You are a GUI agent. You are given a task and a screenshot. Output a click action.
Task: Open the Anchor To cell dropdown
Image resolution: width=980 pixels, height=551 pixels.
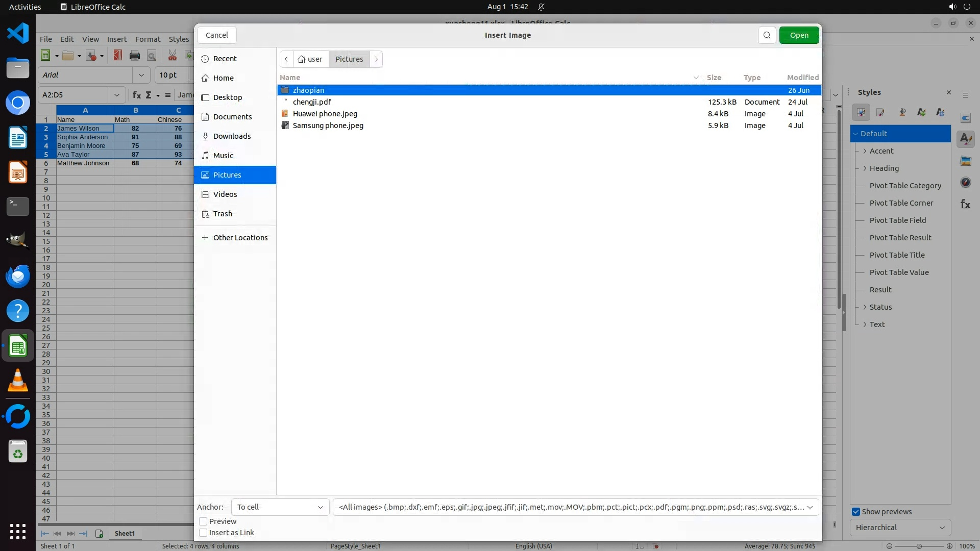pyautogui.click(x=280, y=507)
